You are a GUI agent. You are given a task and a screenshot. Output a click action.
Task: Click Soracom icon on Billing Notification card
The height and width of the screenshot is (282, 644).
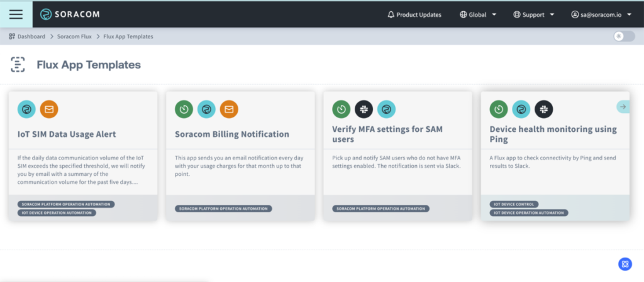[x=206, y=109]
